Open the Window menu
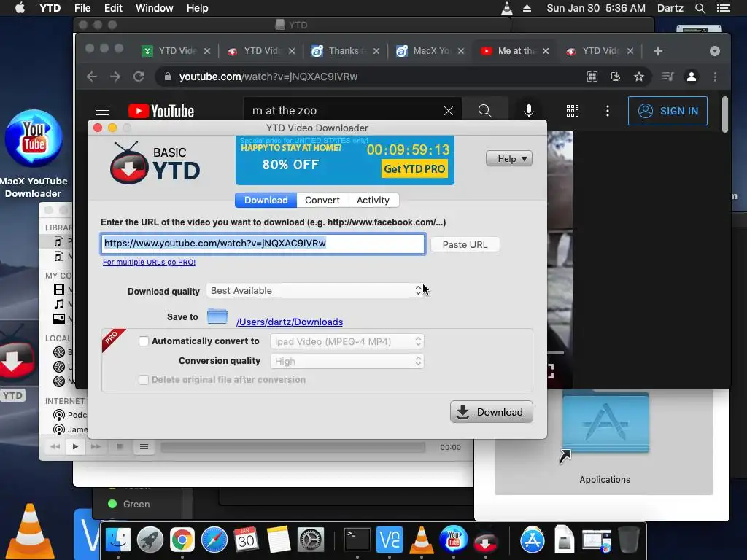The width and height of the screenshot is (747, 560). click(155, 8)
